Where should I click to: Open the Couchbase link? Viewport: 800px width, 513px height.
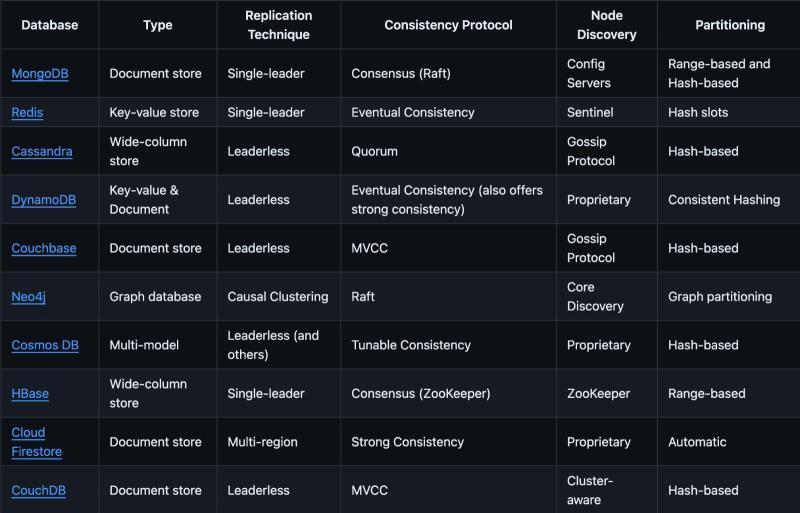(x=44, y=248)
